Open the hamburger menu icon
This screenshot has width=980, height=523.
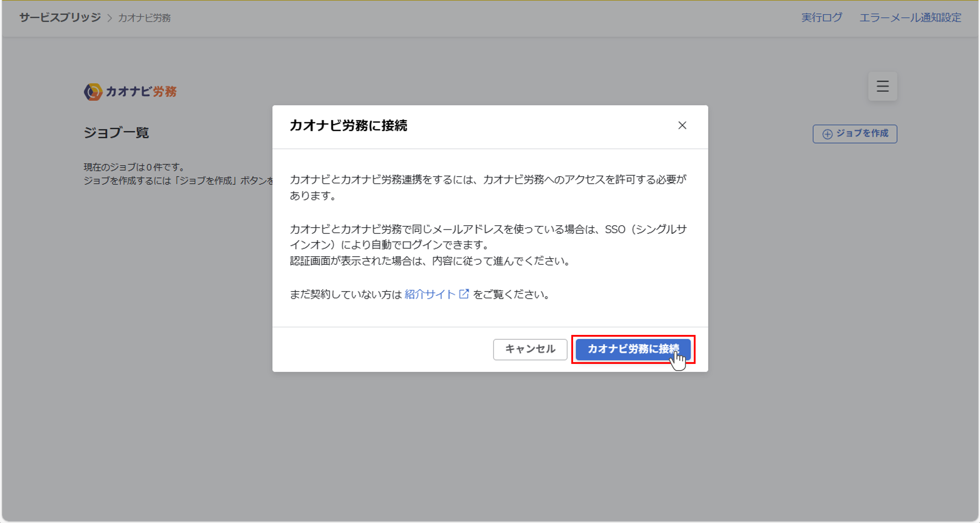tap(883, 86)
